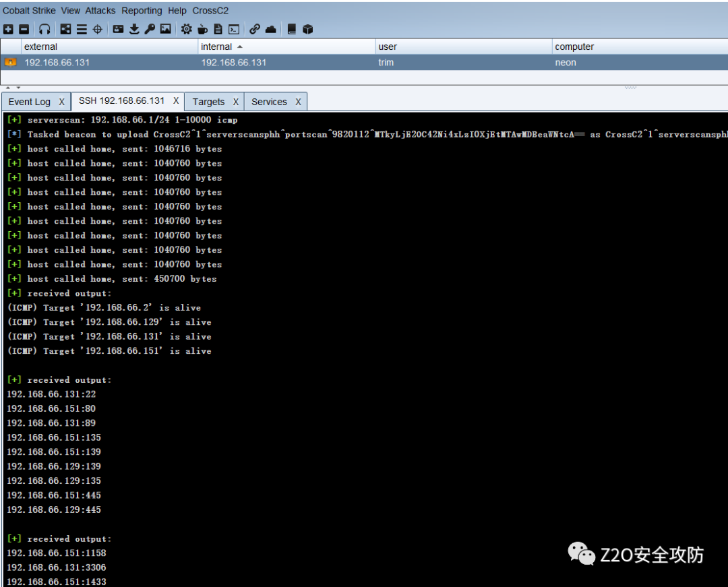Viewport: 728px width, 587px height.
Task: Click the terminal scripted web delivery icon
Action: [234, 29]
